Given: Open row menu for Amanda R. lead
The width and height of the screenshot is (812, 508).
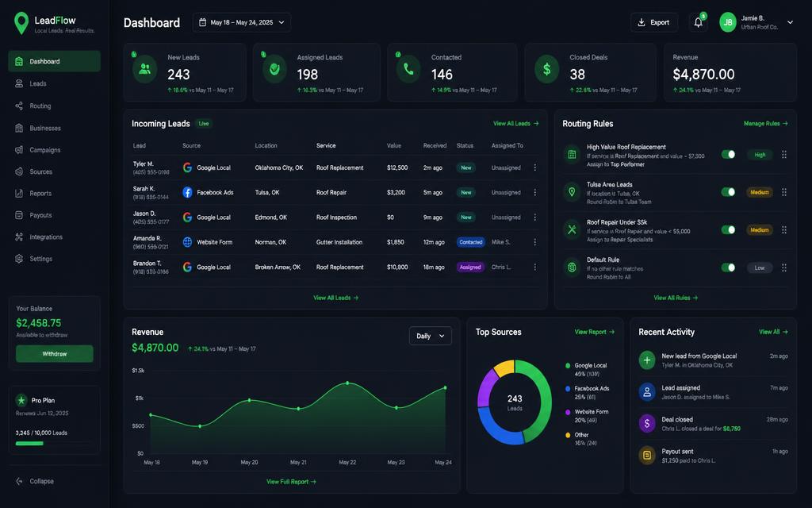Looking at the screenshot, I should pyautogui.click(x=535, y=242).
